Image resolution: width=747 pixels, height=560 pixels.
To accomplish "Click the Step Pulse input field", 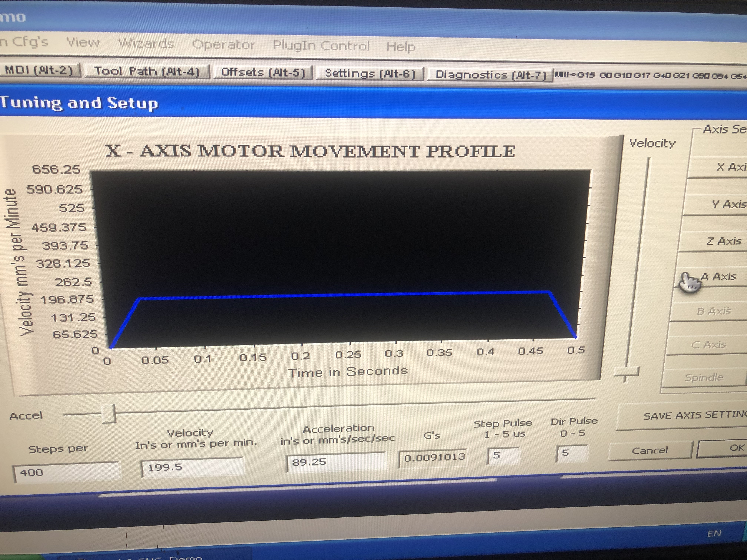I will 503,456.
